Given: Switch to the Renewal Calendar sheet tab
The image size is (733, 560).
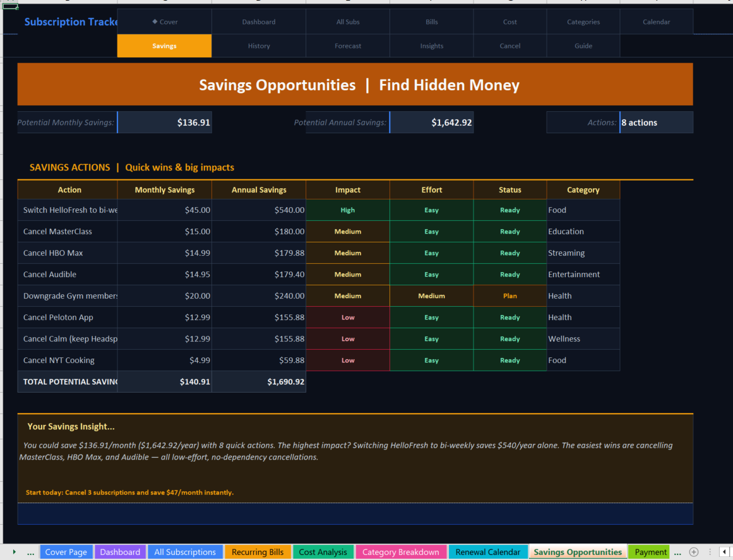Looking at the screenshot, I should pos(487,552).
